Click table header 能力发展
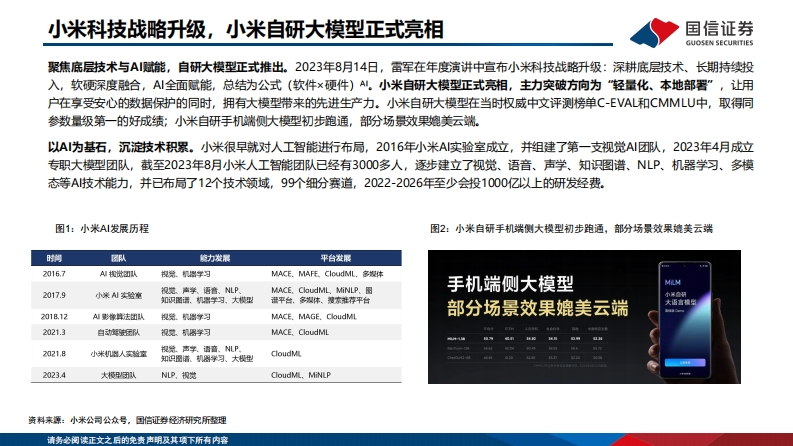Viewport: 793px width, 446px height. pos(215,258)
